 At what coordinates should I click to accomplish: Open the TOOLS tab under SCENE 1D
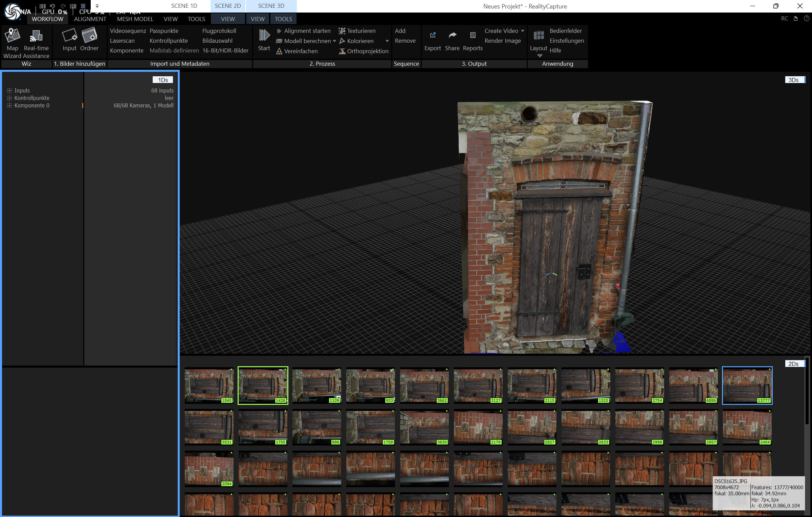[x=196, y=19]
